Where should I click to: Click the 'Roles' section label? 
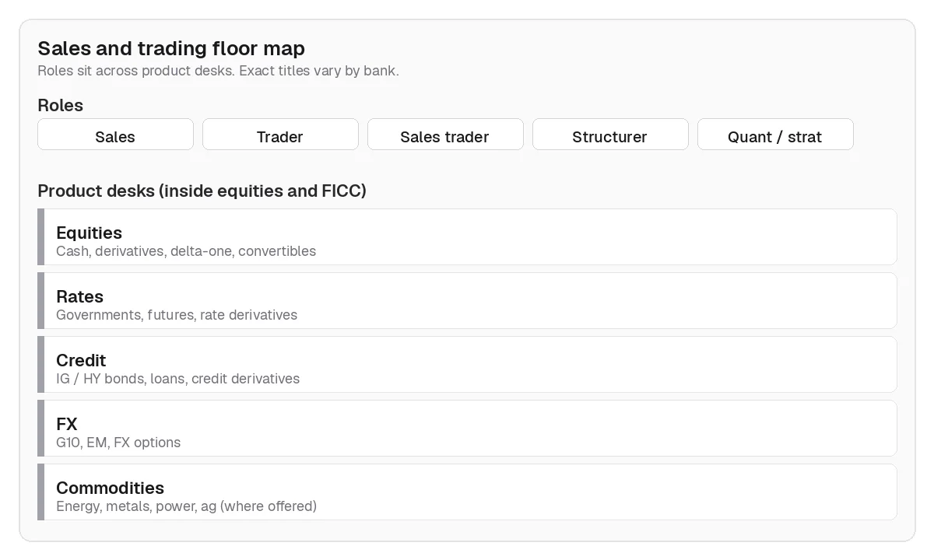(60, 105)
